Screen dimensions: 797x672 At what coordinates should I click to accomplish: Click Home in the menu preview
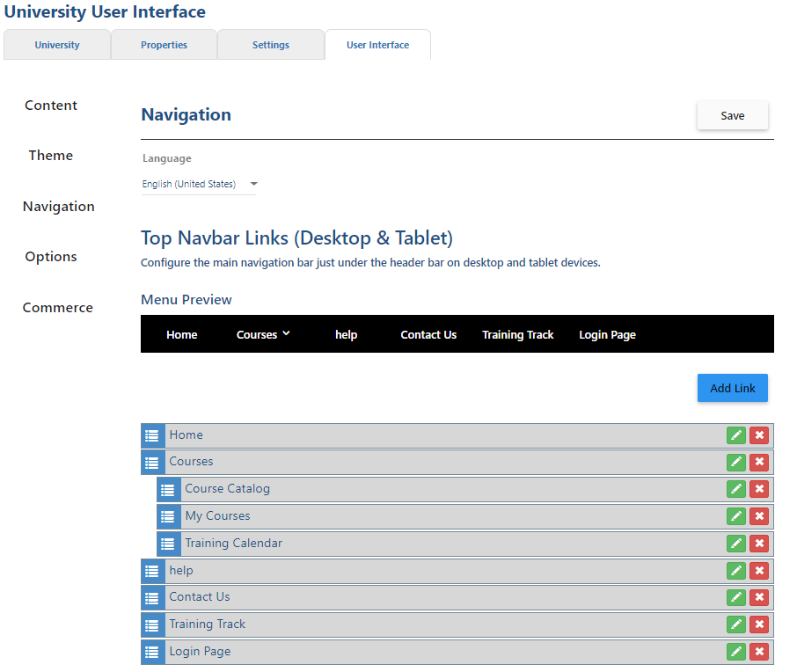[x=181, y=334]
